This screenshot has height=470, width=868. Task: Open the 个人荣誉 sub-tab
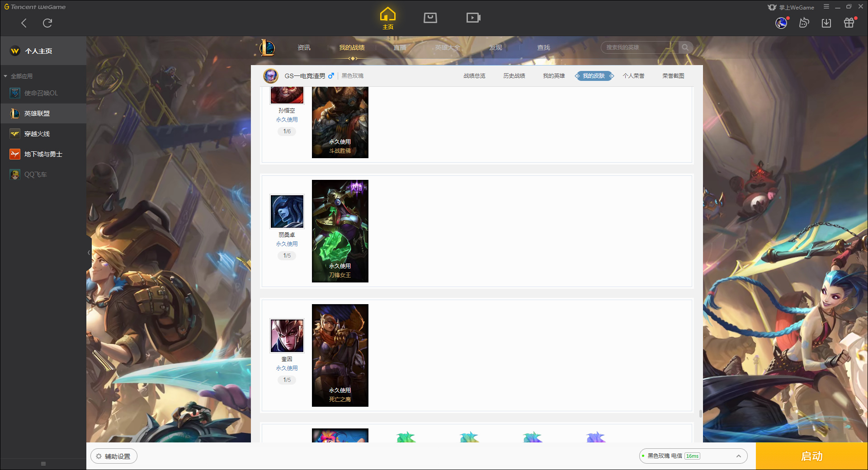coord(633,76)
